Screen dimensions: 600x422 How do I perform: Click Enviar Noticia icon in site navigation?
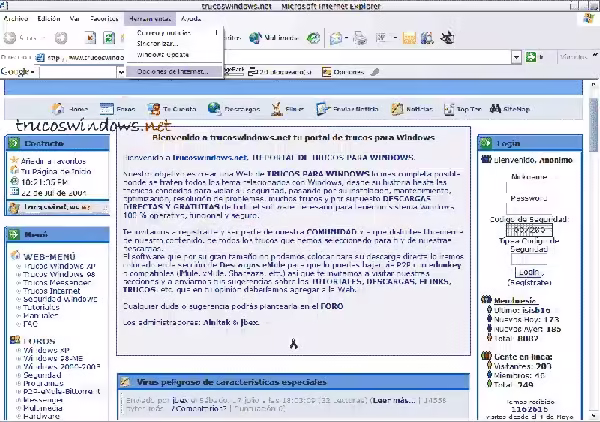tap(322, 109)
